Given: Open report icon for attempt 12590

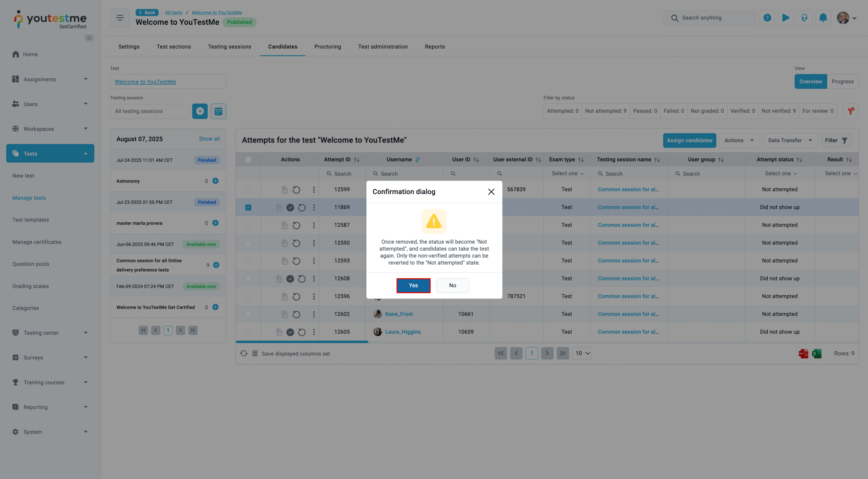Looking at the screenshot, I should pos(285,243).
